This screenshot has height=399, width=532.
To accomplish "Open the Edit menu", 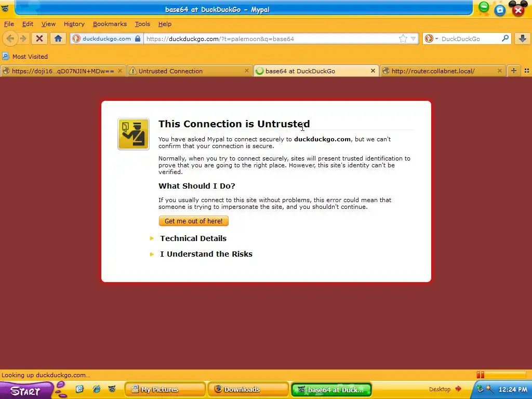I will (28, 24).
